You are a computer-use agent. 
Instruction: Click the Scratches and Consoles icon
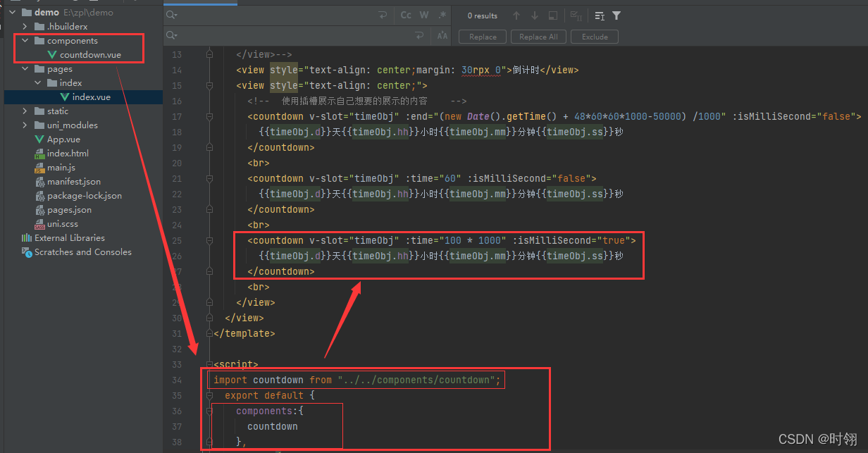26,252
